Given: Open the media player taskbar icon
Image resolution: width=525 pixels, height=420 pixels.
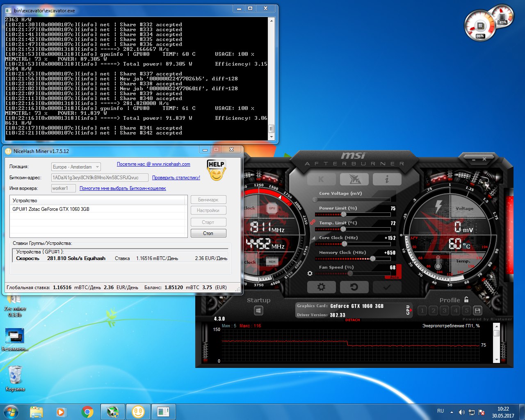Looking at the screenshot, I should 62,412.
